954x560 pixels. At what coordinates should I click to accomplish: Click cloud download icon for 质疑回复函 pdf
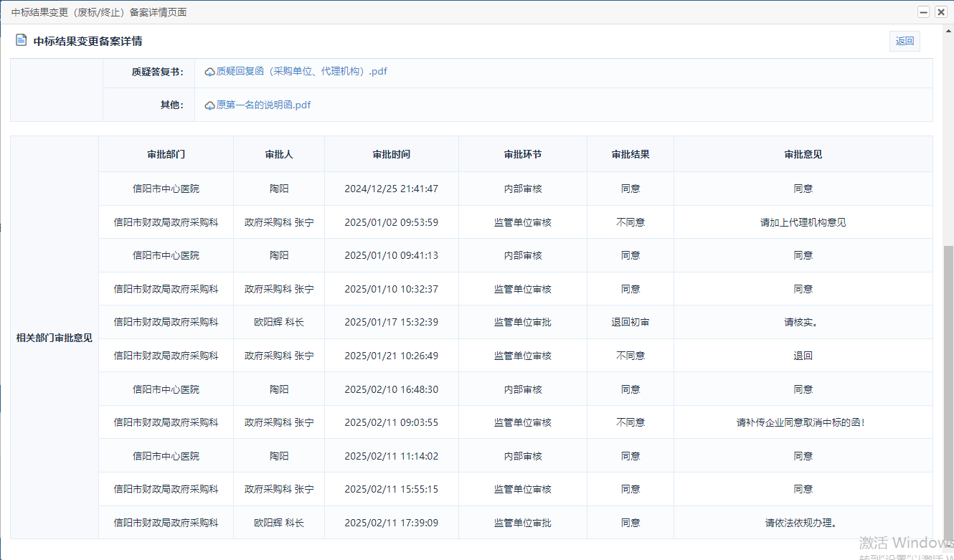tap(210, 72)
